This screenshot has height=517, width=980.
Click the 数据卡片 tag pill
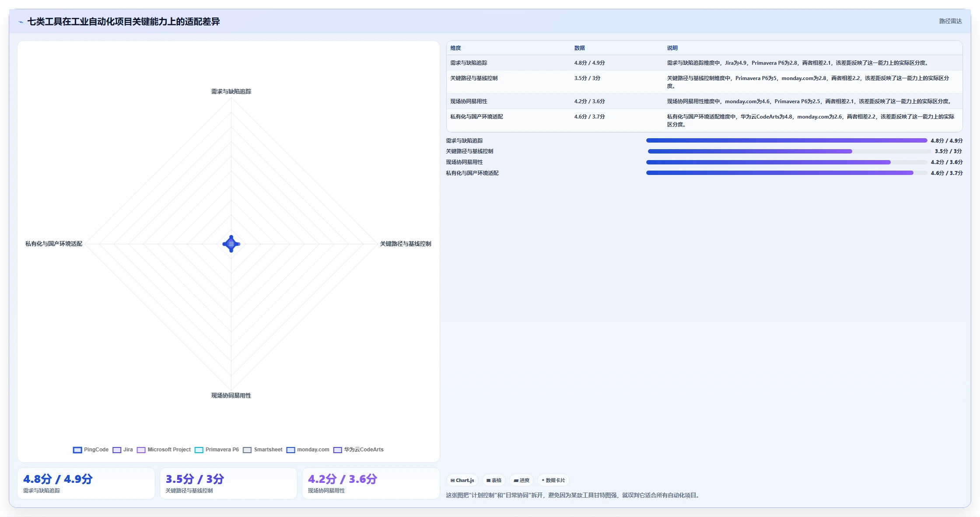pos(553,480)
